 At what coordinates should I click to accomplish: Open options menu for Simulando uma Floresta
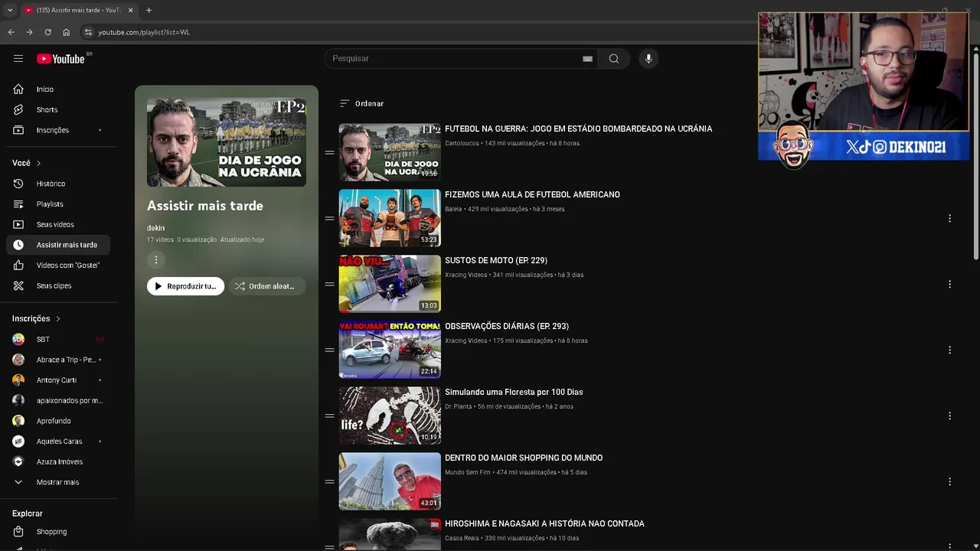tap(949, 416)
